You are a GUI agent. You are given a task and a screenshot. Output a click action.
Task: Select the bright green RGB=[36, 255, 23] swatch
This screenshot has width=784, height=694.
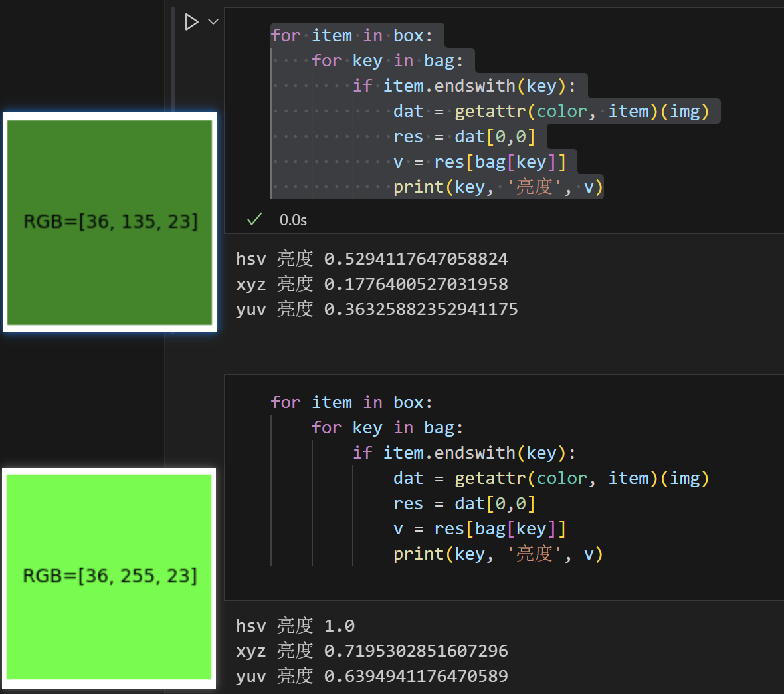point(109,578)
